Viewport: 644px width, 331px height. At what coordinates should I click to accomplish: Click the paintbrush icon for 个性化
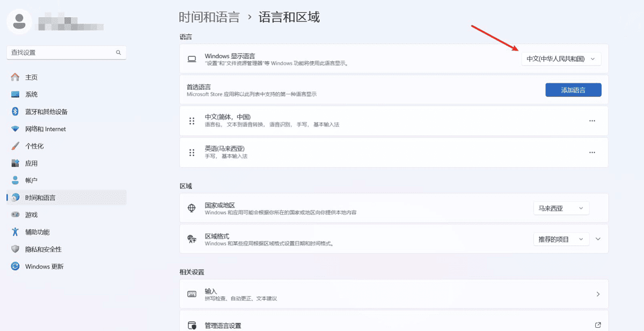pos(15,146)
